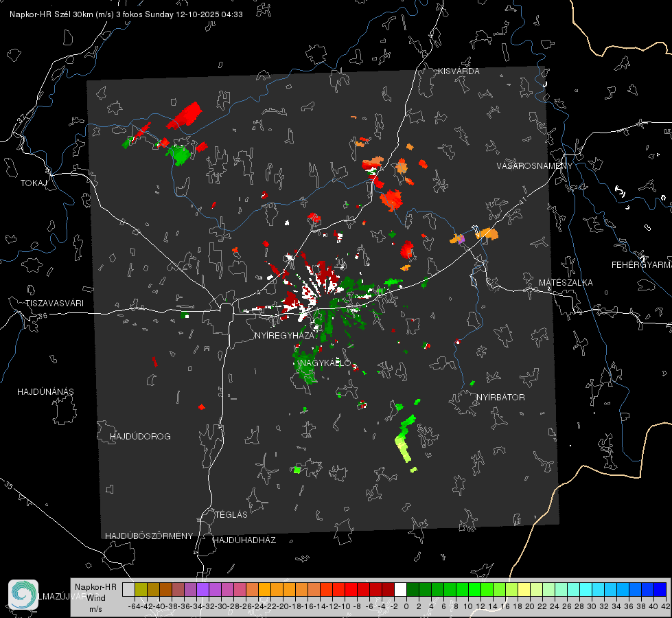Select the HAJDÚNÁNÁS label
Viewport: 672px width, 618px height.
45,392
